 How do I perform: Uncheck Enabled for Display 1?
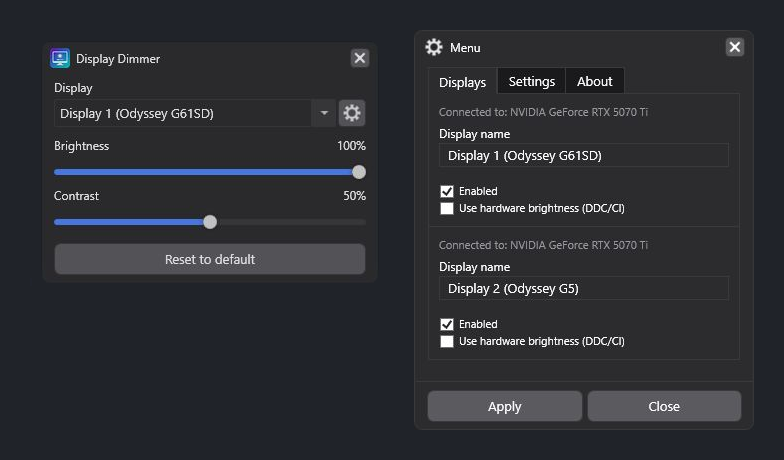pos(446,192)
